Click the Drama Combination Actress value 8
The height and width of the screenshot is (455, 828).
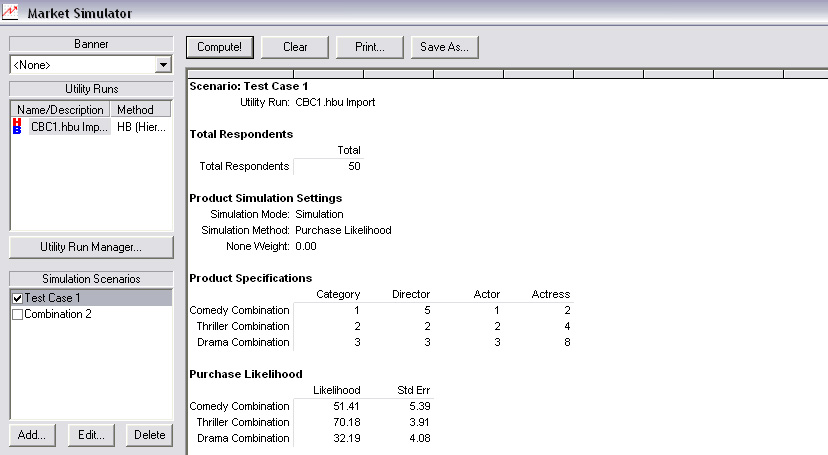(x=567, y=342)
